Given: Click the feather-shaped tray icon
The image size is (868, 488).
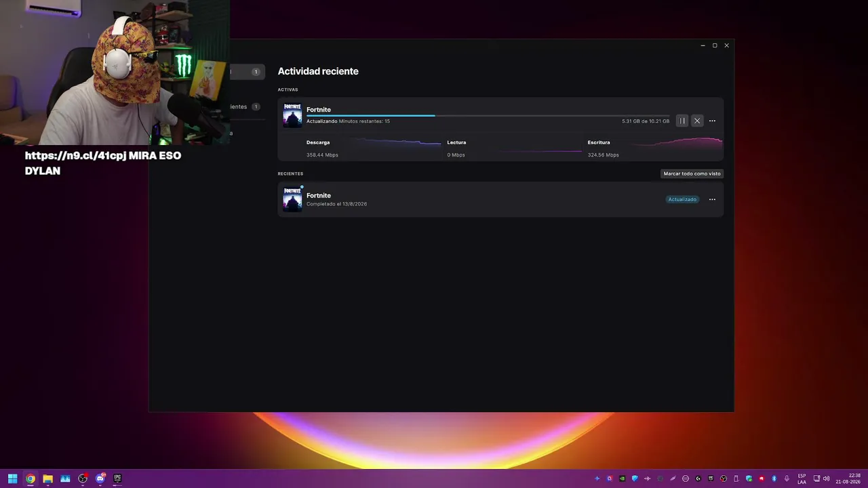Looking at the screenshot, I should tap(673, 479).
